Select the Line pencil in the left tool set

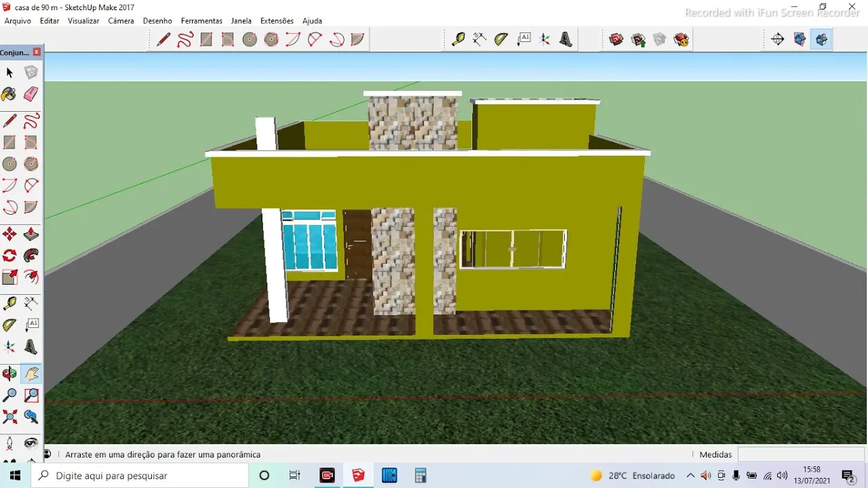pos(9,121)
